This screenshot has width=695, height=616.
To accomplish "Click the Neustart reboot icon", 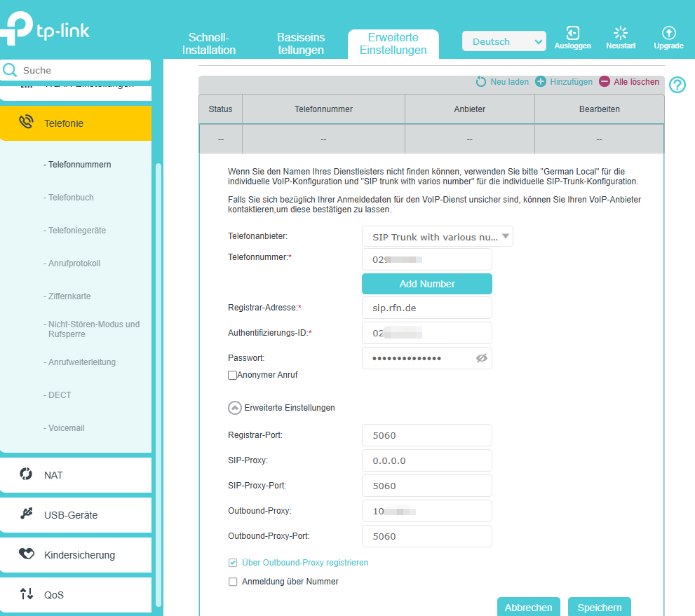I will [x=620, y=34].
